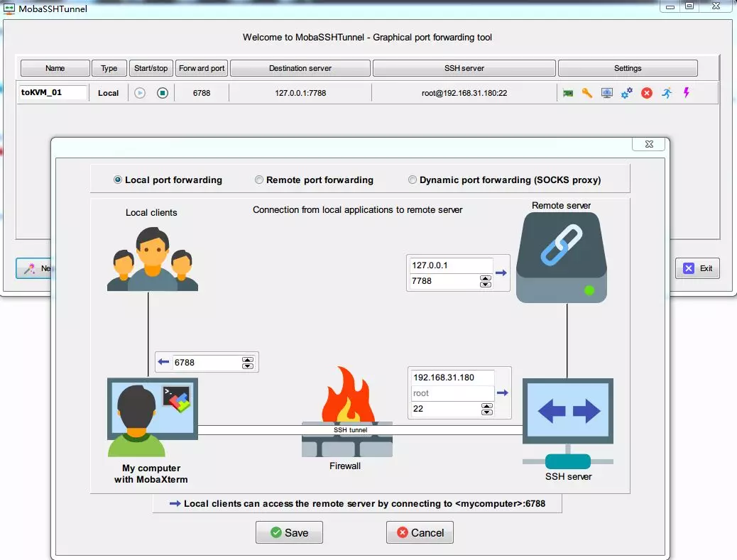Exit MobaSSHTunnel with the Exit button
Viewport: 737px width, 560px height.
[x=697, y=268]
